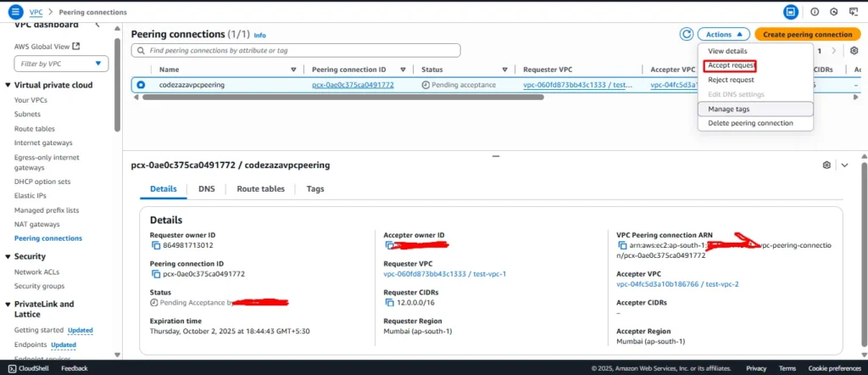Open Security groups in sidebar

pos(39,287)
